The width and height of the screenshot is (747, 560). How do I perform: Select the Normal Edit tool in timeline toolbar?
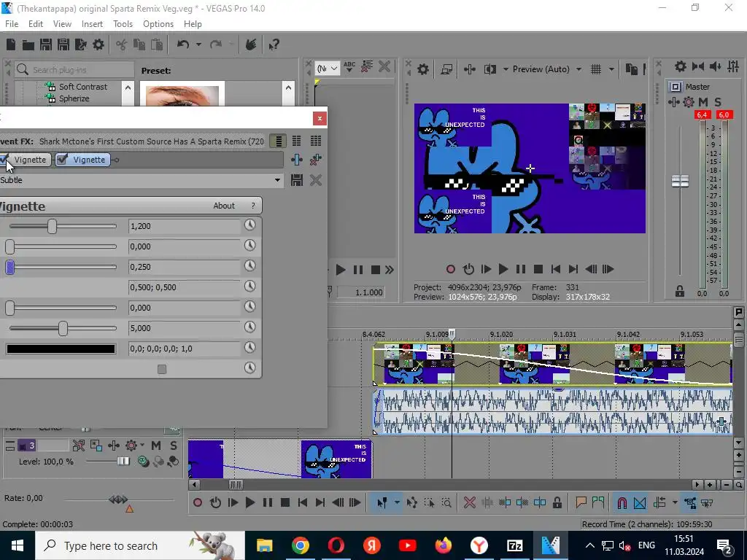click(x=382, y=503)
